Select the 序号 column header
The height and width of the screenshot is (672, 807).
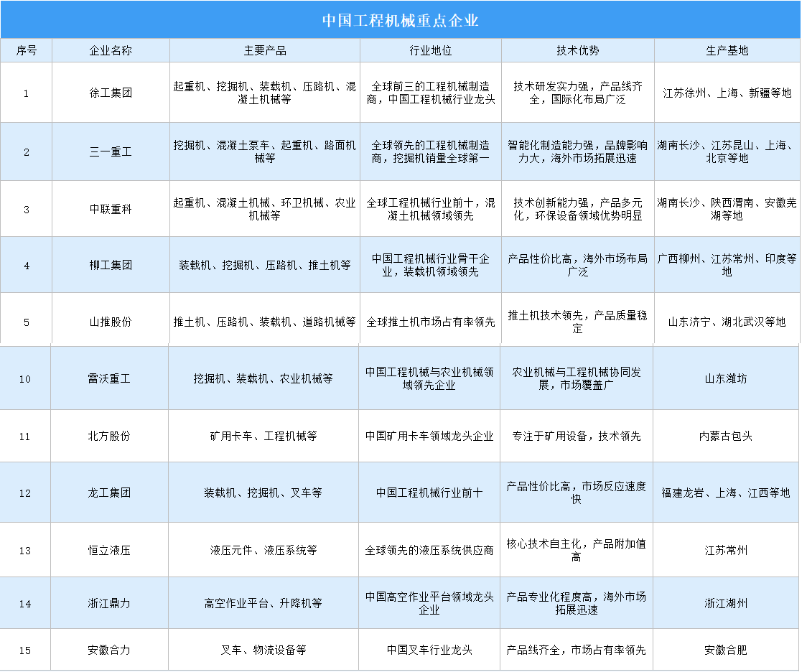click(x=27, y=50)
